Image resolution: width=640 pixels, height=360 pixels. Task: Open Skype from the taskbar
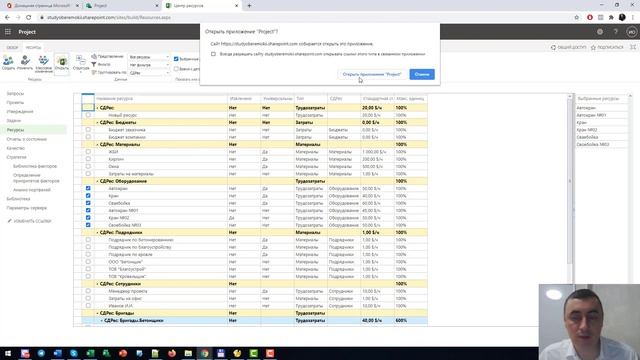(x=74, y=353)
